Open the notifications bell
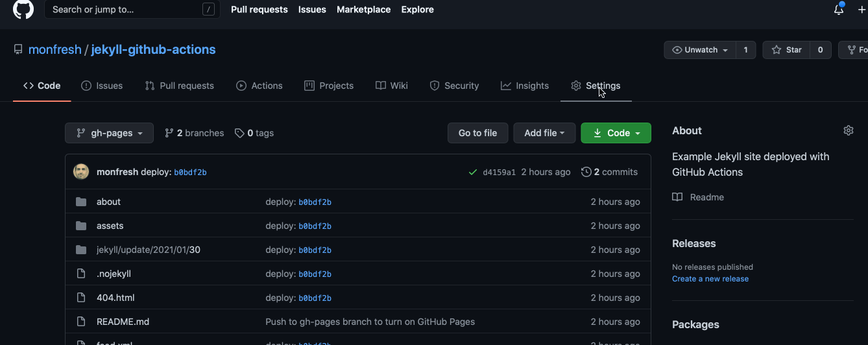 (x=839, y=10)
